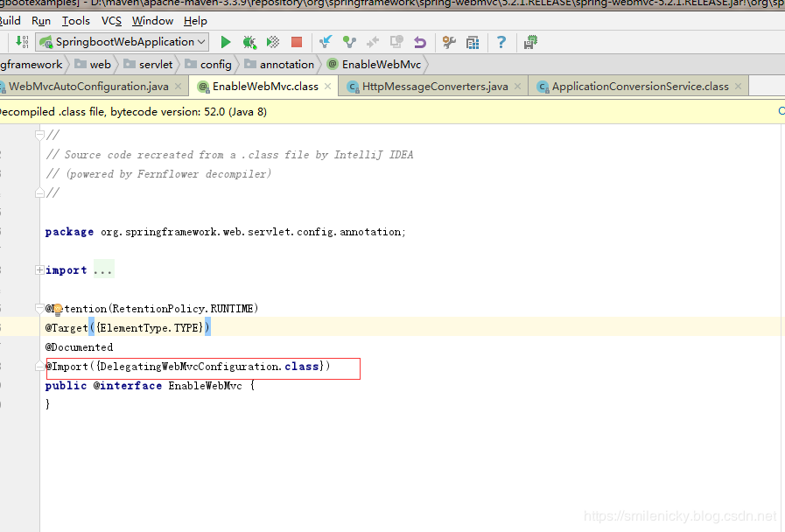Click the folded import ellipsis placeholder
Viewport: 785px width, 532px height.
(103, 270)
